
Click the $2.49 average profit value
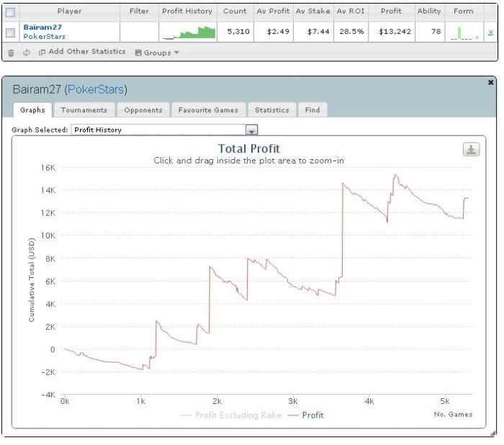pyautogui.click(x=278, y=32)
